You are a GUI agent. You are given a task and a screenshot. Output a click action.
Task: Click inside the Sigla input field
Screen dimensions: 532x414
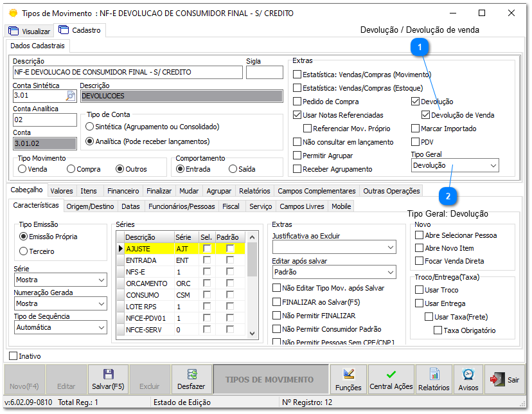[263, 71]
